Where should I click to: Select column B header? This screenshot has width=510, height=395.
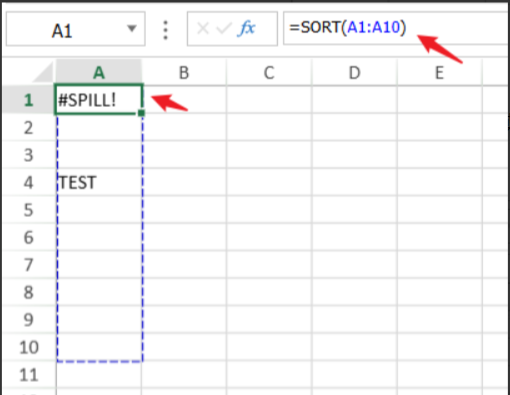point(184,72)
